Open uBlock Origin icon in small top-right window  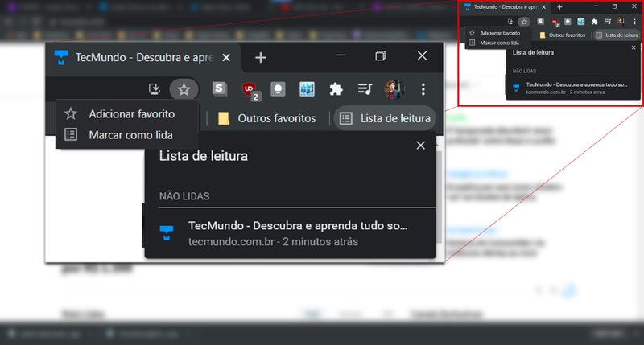(x=555, y=22)
